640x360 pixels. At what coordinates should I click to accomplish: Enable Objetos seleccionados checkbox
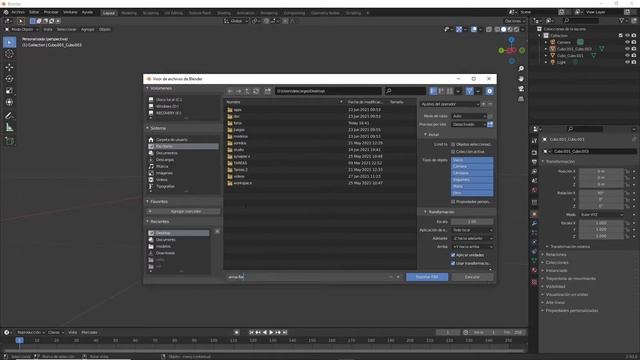(x=453, y=144)
